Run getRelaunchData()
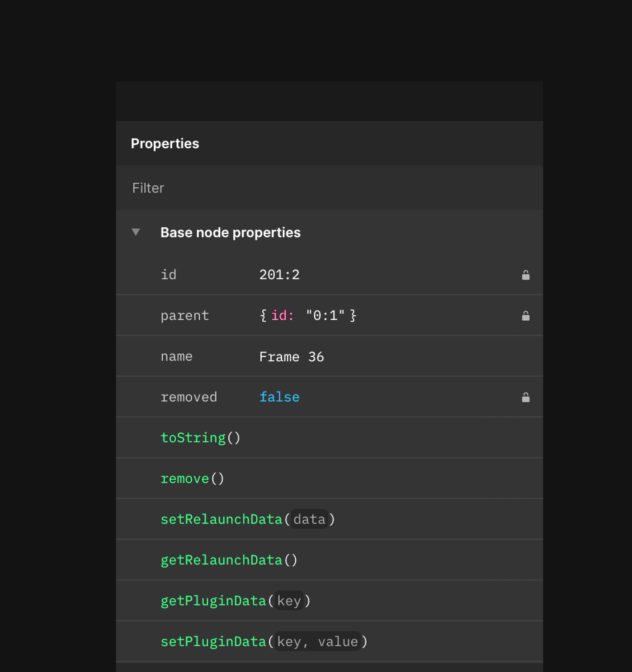The width and height of the screenshot is (632, 672). click(221, 560)
